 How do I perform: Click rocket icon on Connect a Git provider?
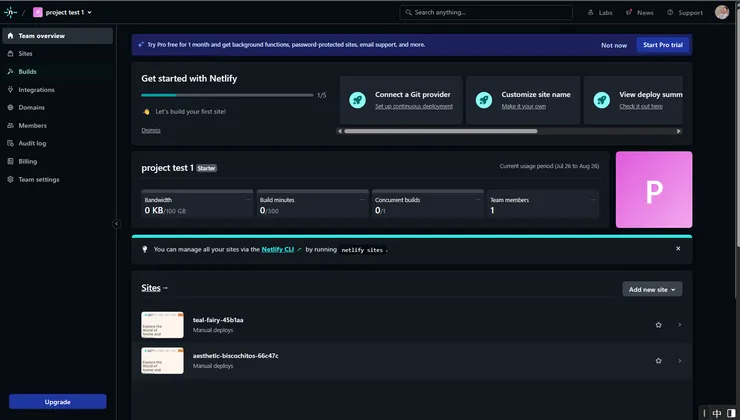[357, 100]
